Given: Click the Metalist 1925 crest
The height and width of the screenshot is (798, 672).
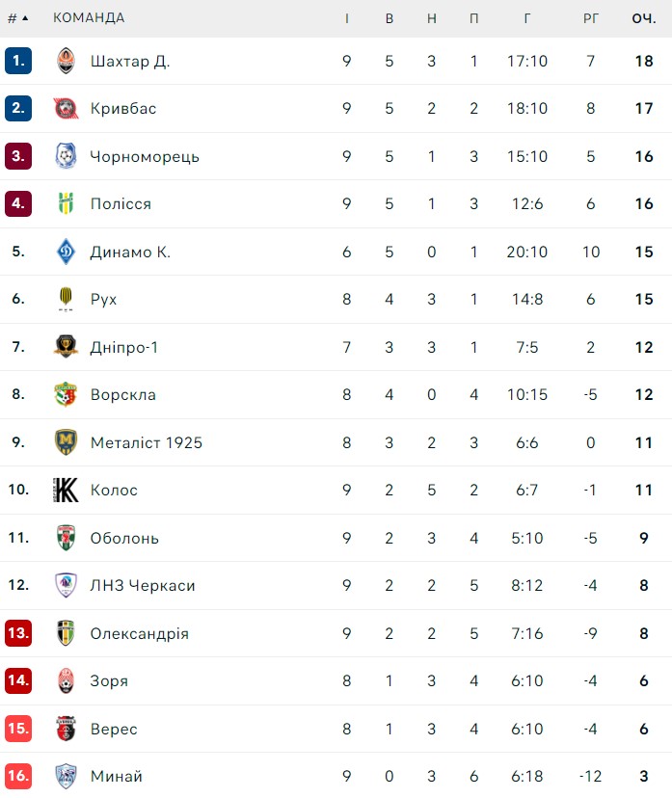Looking at the screenshot, I should tap(66, 442).
